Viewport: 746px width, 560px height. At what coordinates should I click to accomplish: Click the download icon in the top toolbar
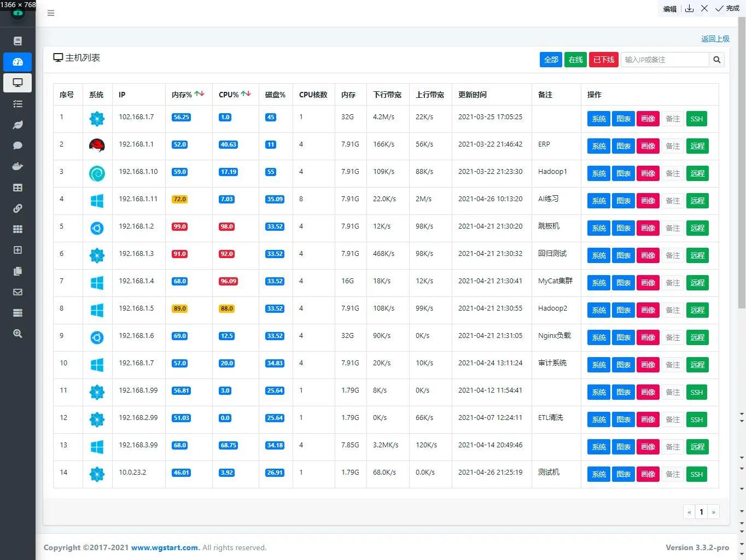[689, 8]
